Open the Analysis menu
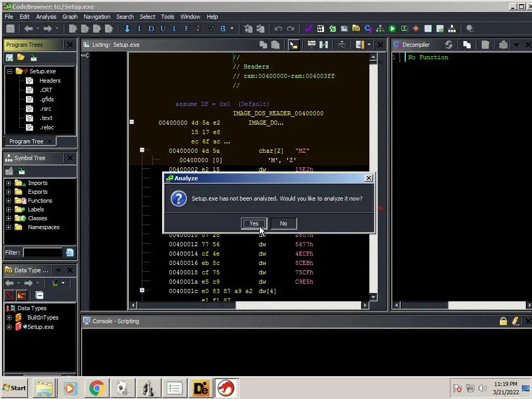Viewport: 532px width, 399px height. tap(46, 17)
